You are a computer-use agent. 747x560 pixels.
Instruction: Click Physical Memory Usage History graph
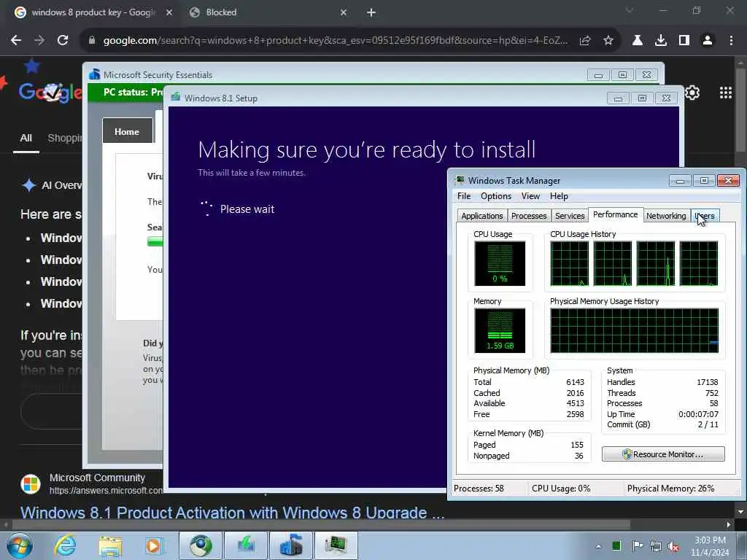[x=634, y=330]
